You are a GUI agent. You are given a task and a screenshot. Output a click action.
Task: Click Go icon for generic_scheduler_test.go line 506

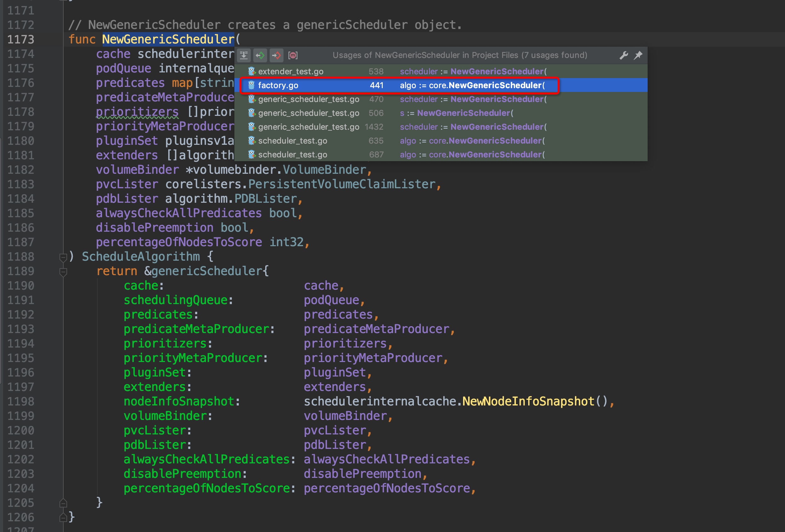252,113
